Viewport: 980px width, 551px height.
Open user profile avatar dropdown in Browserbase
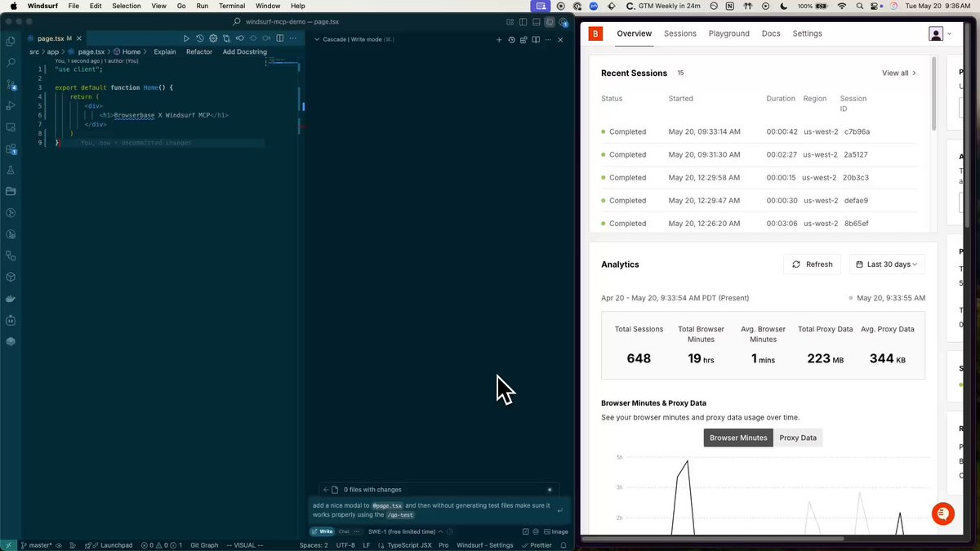(x=941, y=33)
